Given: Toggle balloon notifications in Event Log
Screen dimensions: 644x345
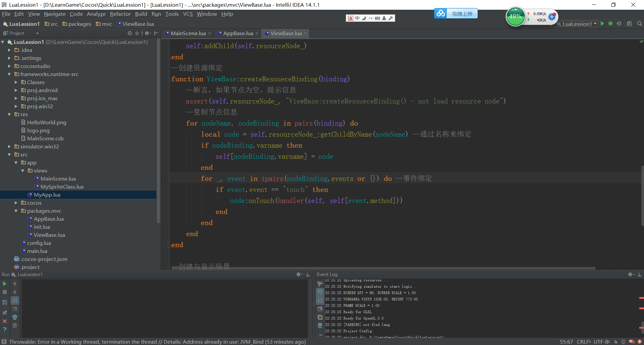Looking at the screenshot, I should [320, 292].
